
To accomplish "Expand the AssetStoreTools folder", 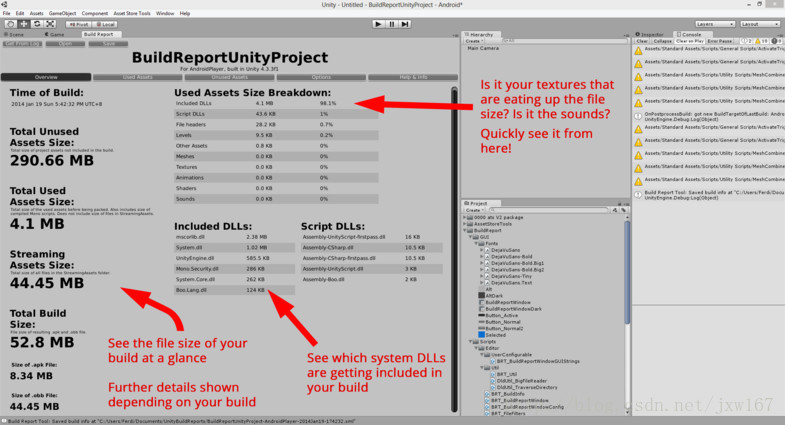I will (465, 224).
